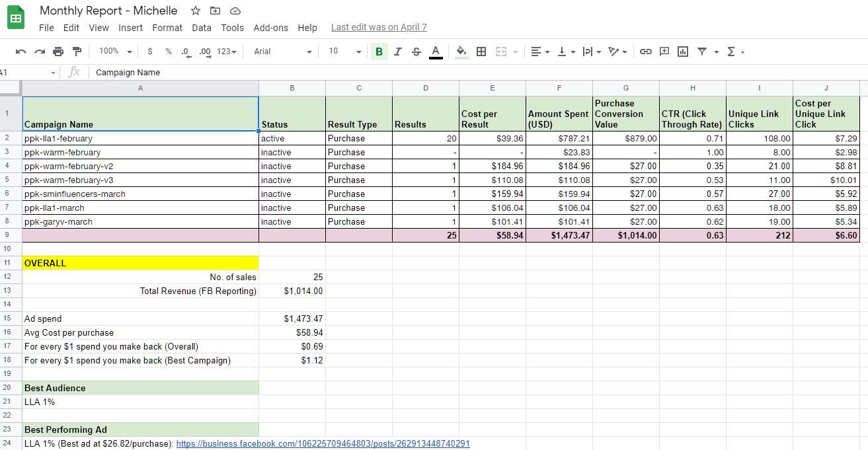Print the spreadsheet using the printer icon
Viewport: 868px width, 450px height.
point(58,52)
